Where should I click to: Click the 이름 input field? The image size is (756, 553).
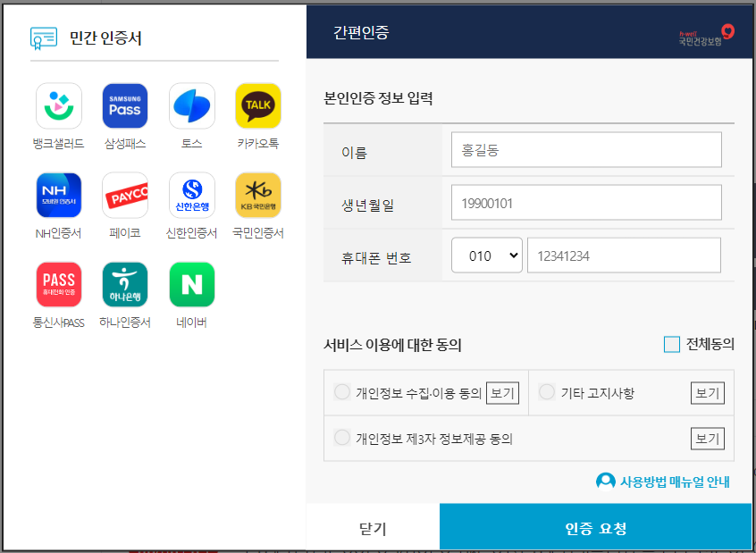point(585,149)
